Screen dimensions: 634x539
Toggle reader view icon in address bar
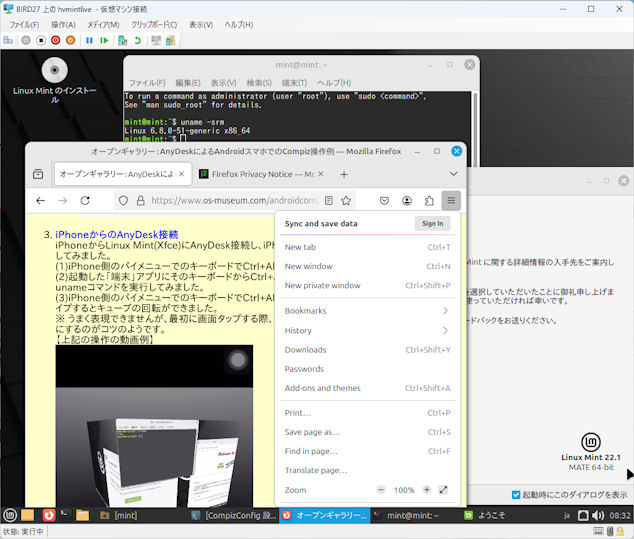point(329,200)
